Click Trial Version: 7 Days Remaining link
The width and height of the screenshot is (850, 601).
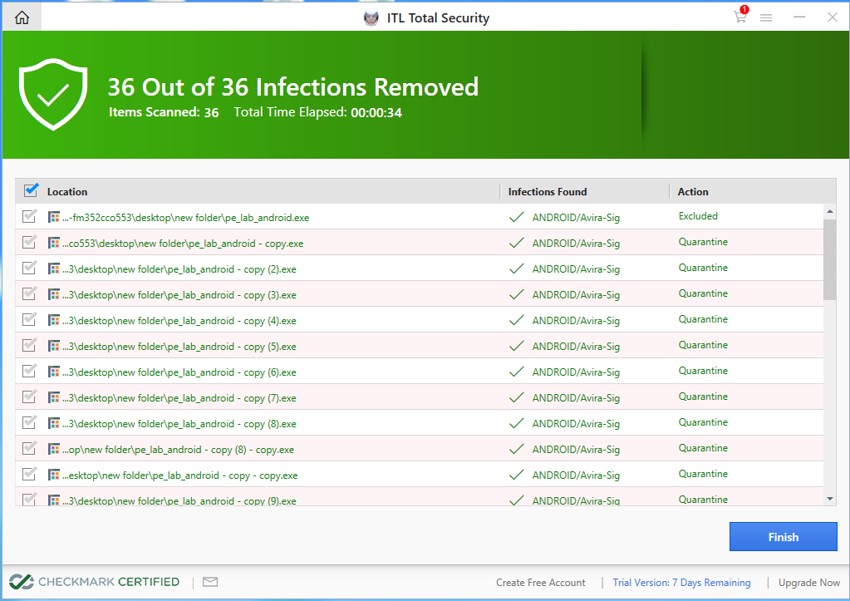681,582
